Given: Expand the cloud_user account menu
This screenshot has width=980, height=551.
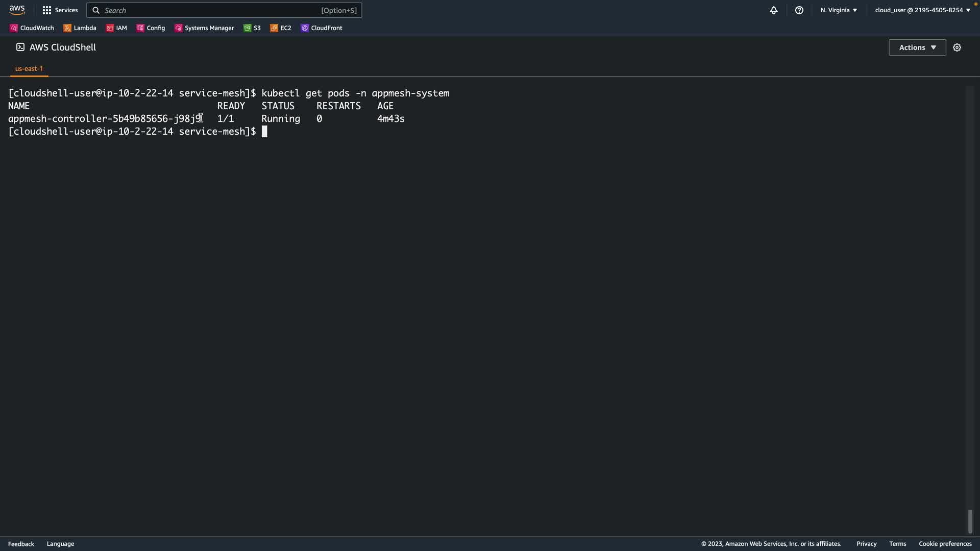Looking at the screenshot, I should point(922,10).
